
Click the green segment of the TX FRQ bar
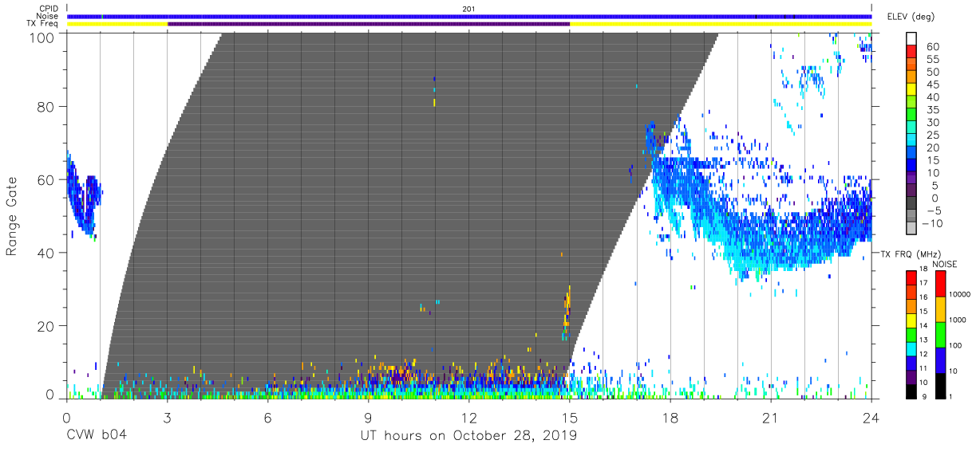click(x=911, y=333)
